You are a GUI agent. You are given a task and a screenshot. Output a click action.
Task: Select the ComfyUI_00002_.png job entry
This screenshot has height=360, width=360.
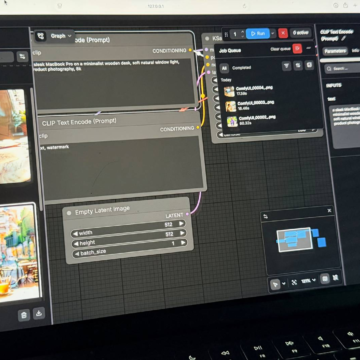click(272, 120)
